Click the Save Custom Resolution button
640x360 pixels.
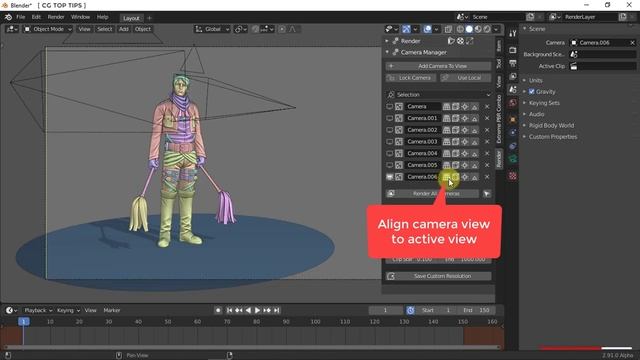[438, 276]
